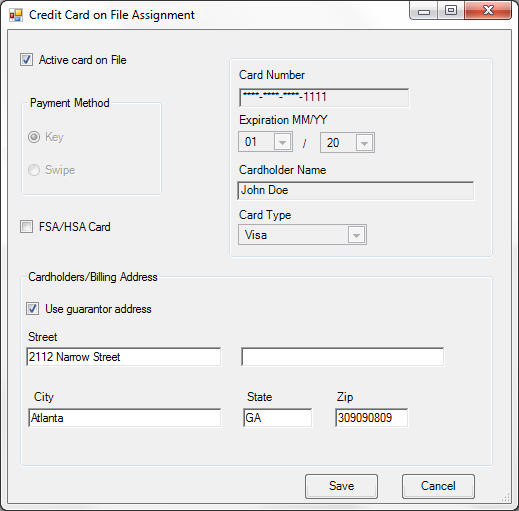Select the Key payment method radio button

[x=34, y=137]
